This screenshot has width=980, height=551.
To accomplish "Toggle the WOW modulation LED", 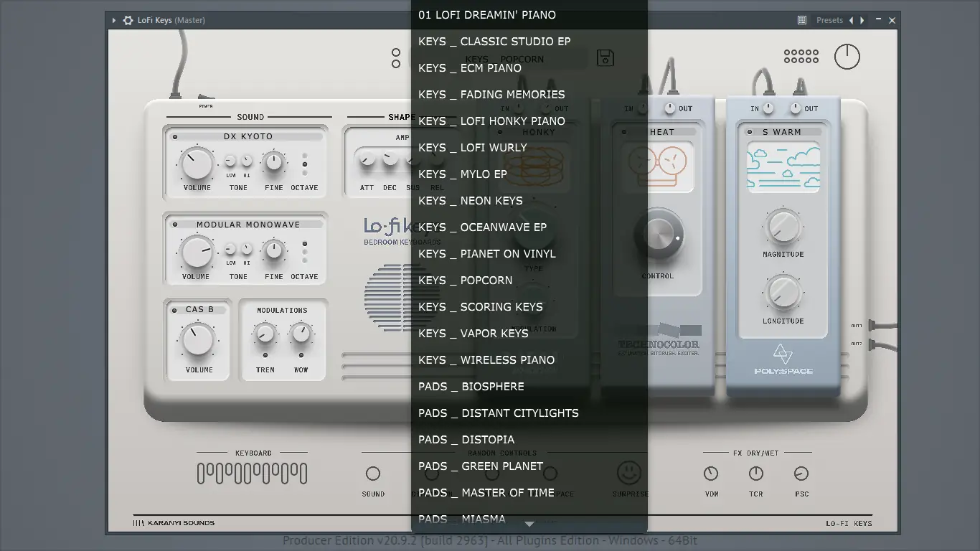I will click(x=301, y=355).
